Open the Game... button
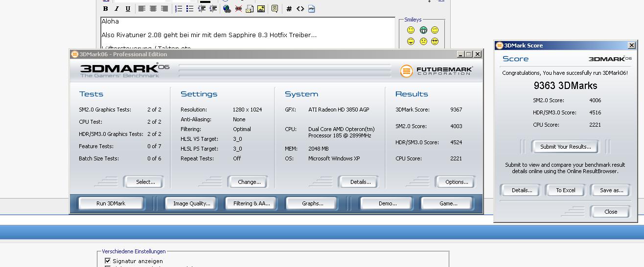This screenshot has height=267, width=644. point(448,203)
